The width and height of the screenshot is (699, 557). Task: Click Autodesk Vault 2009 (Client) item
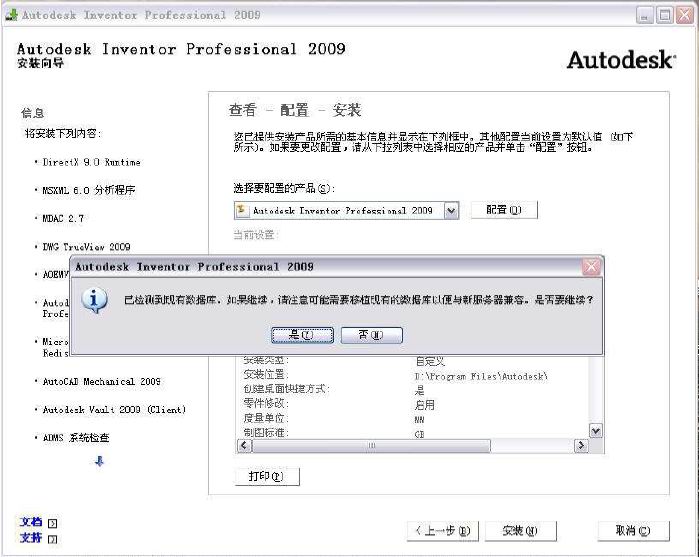pos(114,409)
